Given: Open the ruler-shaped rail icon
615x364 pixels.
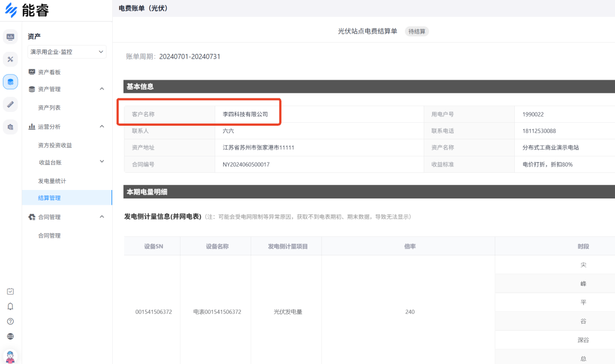Looking at the screenshot, I should pyautogui.click(x=10, y=104).
